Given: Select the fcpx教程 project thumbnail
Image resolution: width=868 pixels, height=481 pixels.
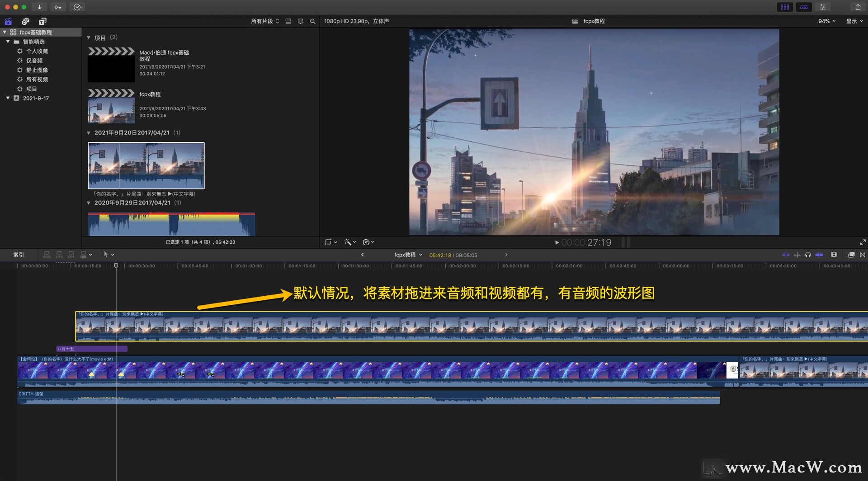Looking at the screenshot, I should [111, 107].
